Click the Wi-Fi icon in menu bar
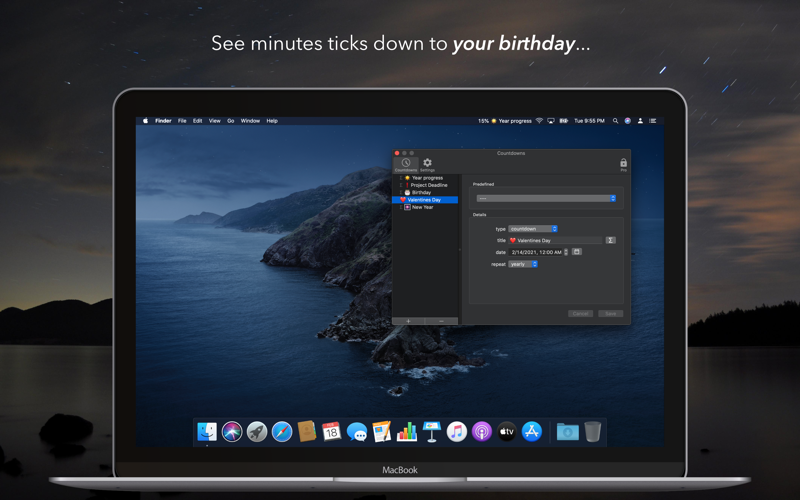 click(x=539, y=121)
